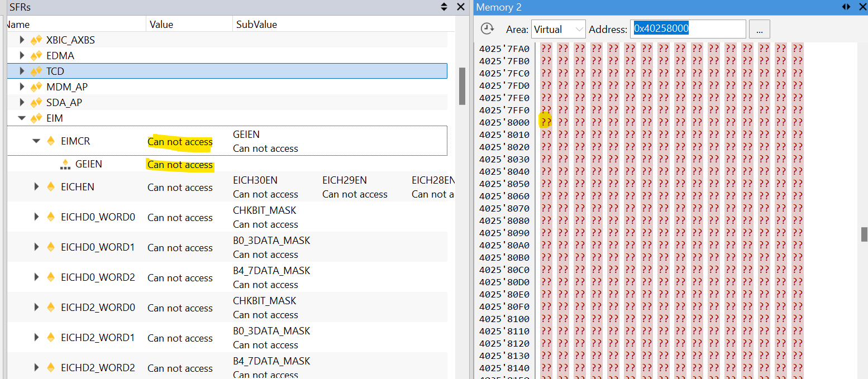The height and width of the screenshot is (379, 868).
Task: Select the highlighted Can not access value of EIMCR
Action: click(x=179, y=141)
